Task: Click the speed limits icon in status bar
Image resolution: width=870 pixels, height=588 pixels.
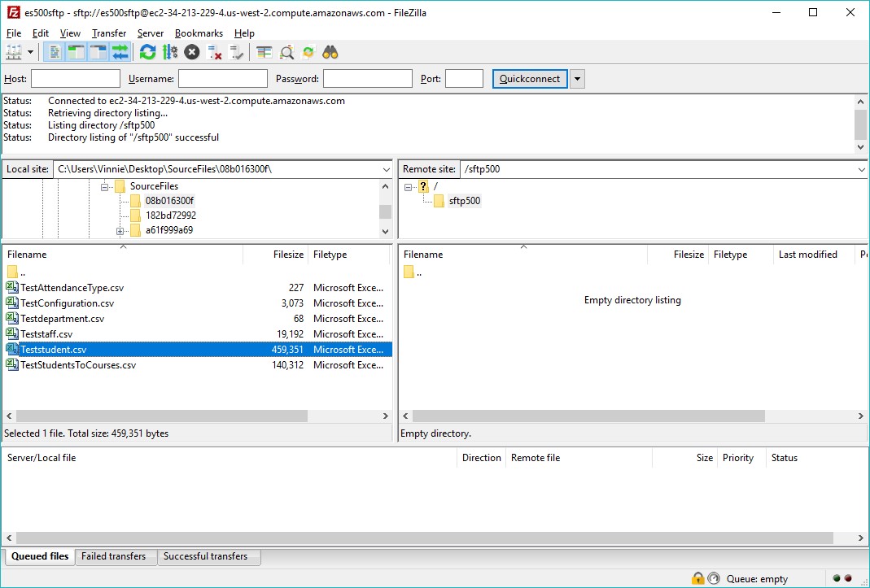Action: tap(714, 578)
